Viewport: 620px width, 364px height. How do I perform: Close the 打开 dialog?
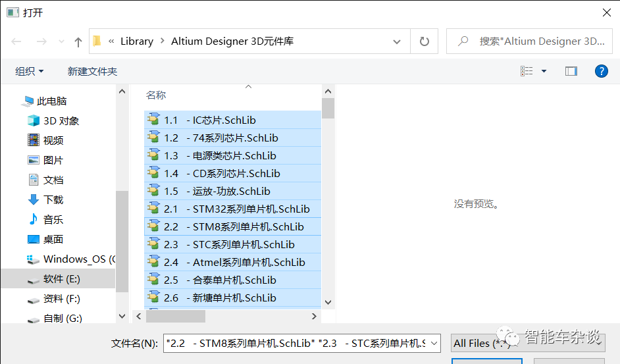click(607, 13)
